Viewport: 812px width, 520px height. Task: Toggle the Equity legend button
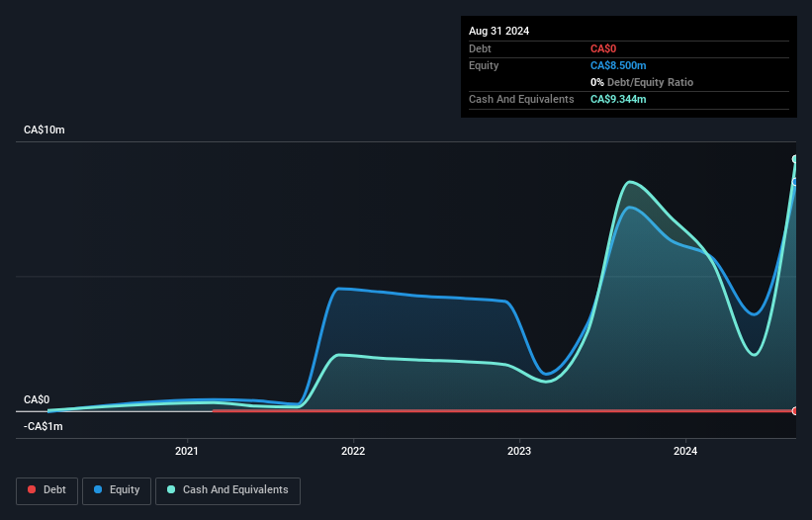117,490
